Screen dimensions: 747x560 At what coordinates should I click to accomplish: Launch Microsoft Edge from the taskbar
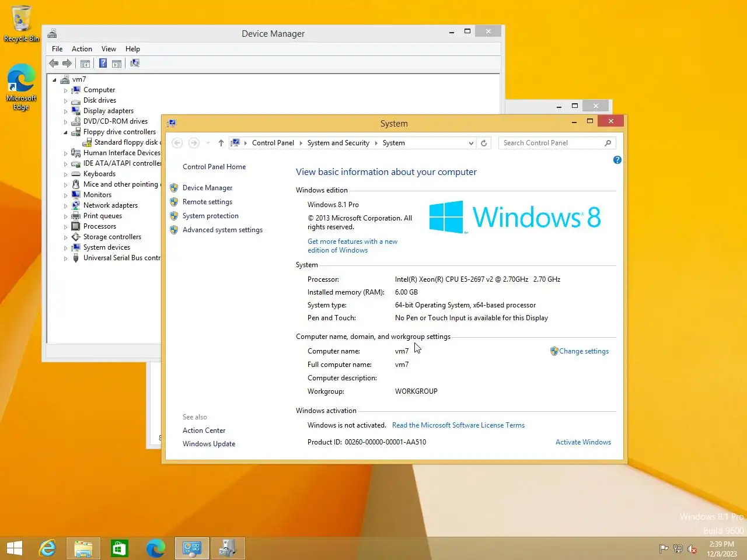tap(156, 548)
